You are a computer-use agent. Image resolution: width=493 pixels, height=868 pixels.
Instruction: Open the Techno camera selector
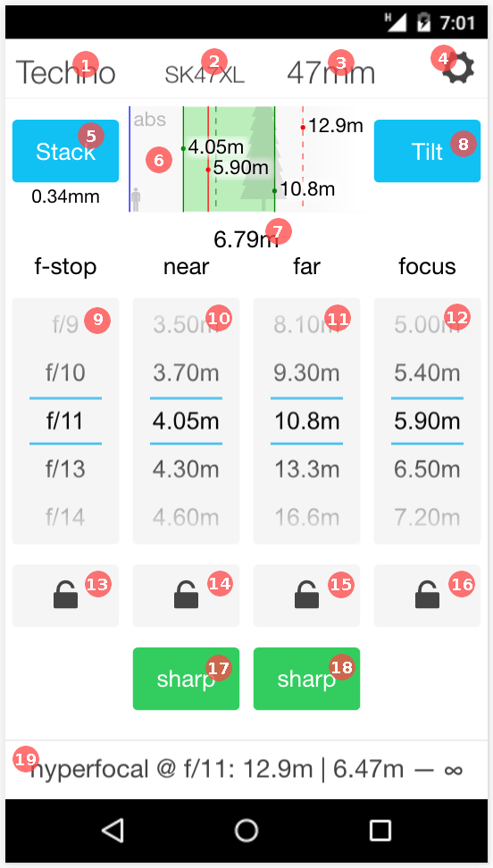[x=65, y=72]
